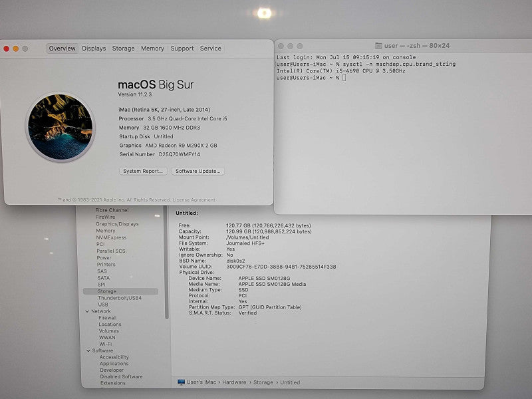Screen dimensions: 532x399
Task: Select Extensions under Software
Action: 112,383
